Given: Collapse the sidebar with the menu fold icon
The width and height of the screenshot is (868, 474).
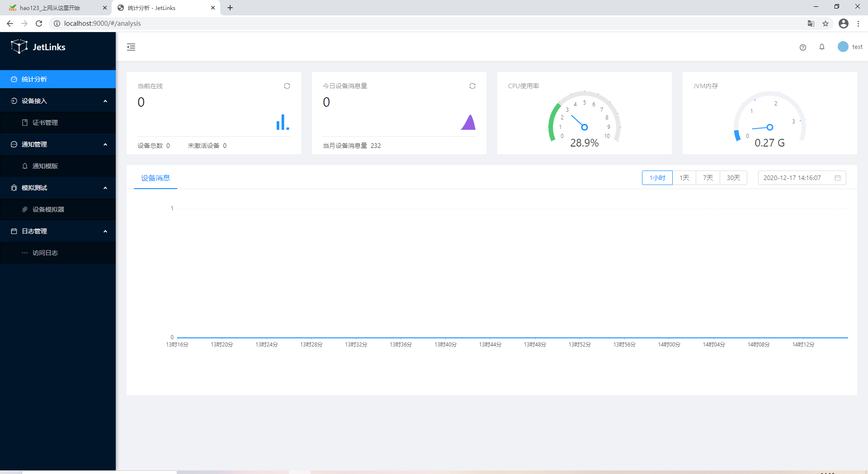Looking at the screenshot, I should click(x=131, y=47).
